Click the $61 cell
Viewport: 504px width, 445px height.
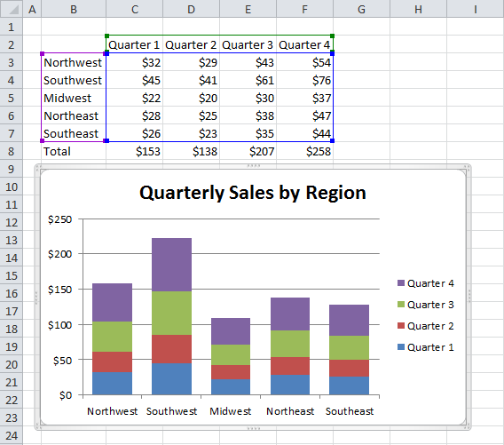pyautogui.click(x=248, y=80)
